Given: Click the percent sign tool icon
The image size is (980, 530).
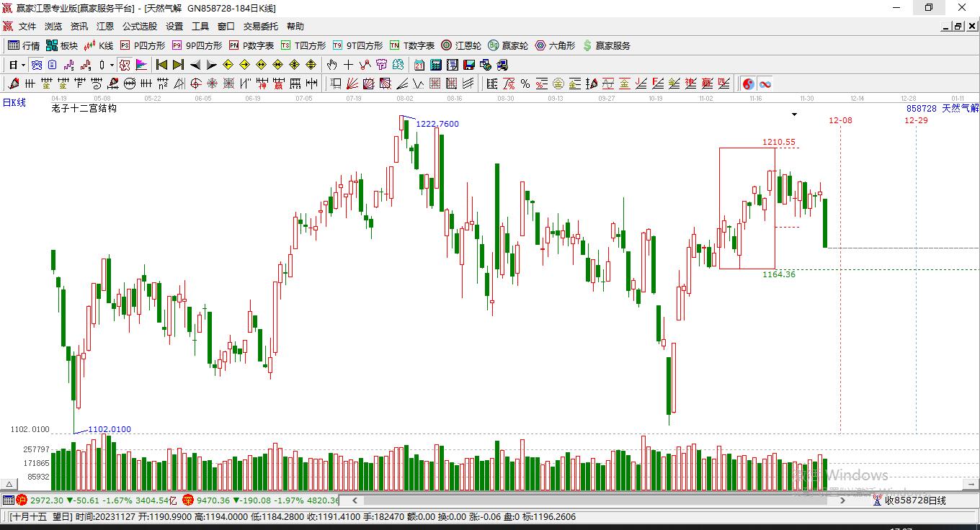Looking at the screenshot, I should point(525,84).
